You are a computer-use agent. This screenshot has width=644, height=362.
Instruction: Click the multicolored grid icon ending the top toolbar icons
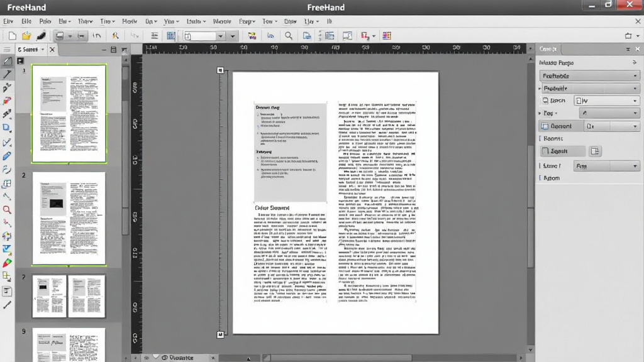click(387, 36)
